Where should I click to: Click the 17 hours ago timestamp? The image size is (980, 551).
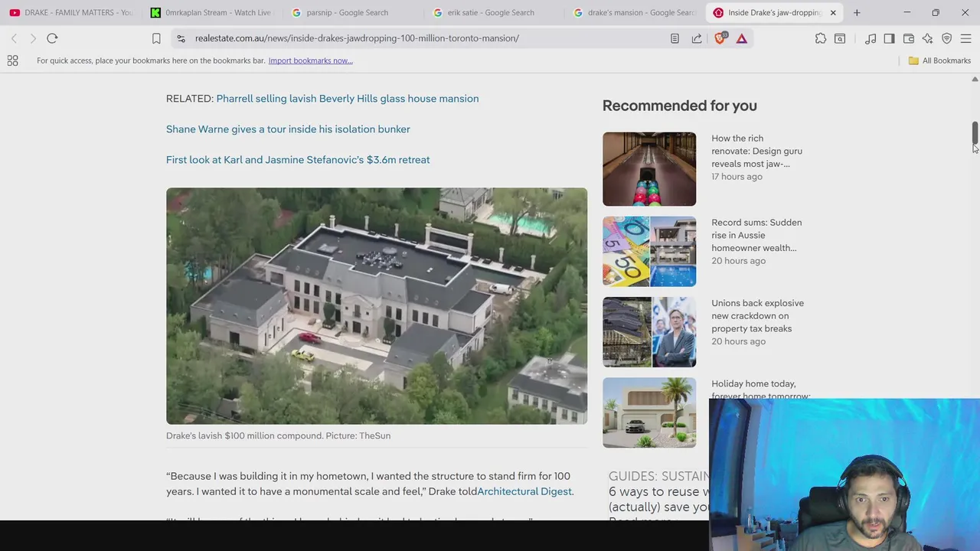click(737, 177)
